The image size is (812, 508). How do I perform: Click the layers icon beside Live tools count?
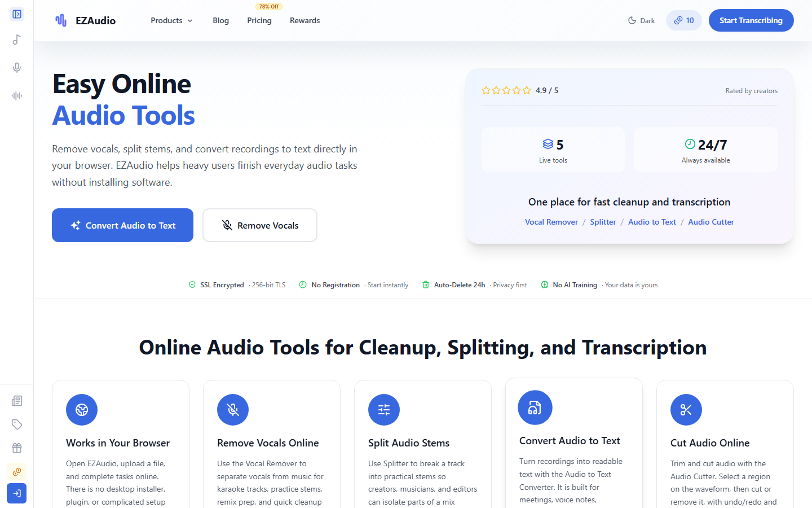pyautogui.click(x=548, y=144)
